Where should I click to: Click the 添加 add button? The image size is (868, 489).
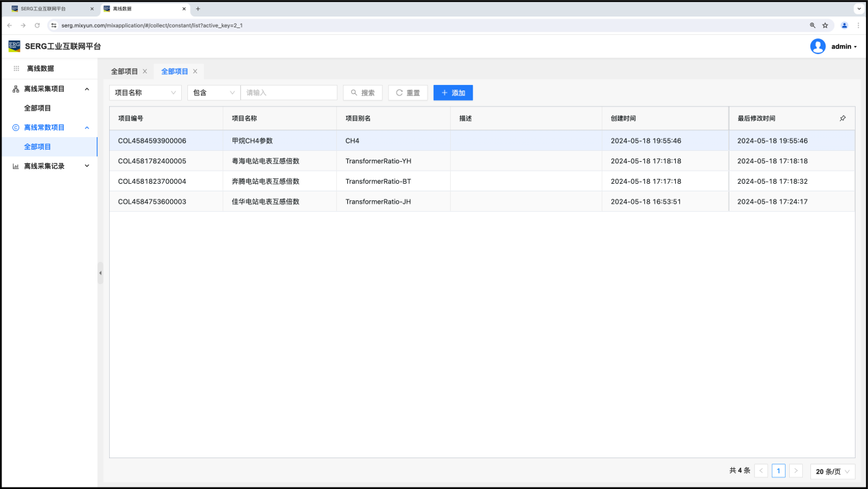pyautogui.click(x=453, y=93)
